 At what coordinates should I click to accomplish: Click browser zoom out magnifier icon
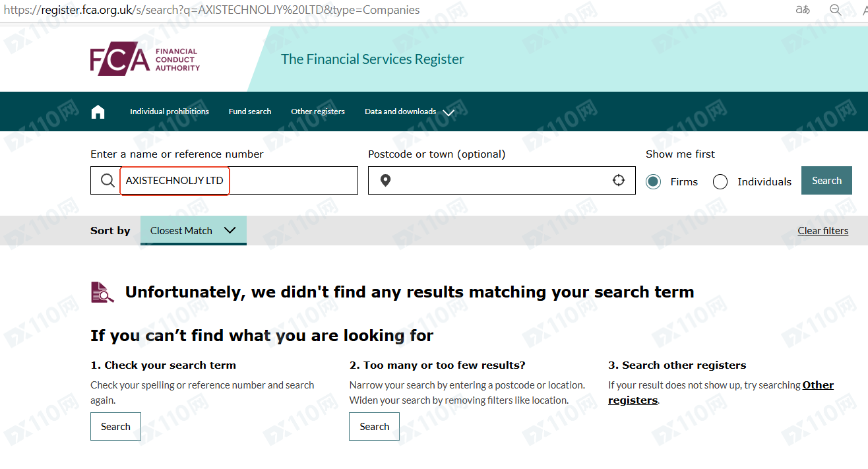[x=836, y=10]
